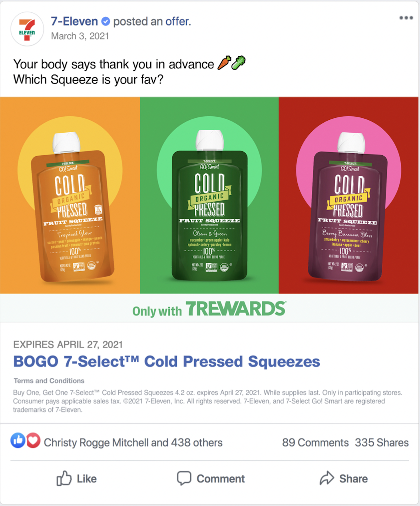Like the post with the Like button
Screen dimensions: 420x506
tap(76, 478)
